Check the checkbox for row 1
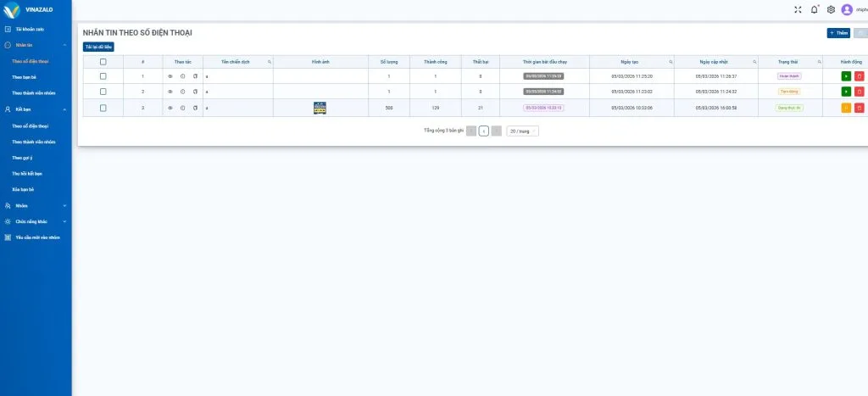Viewport: 868px width, 396px height. pos(103,76)
